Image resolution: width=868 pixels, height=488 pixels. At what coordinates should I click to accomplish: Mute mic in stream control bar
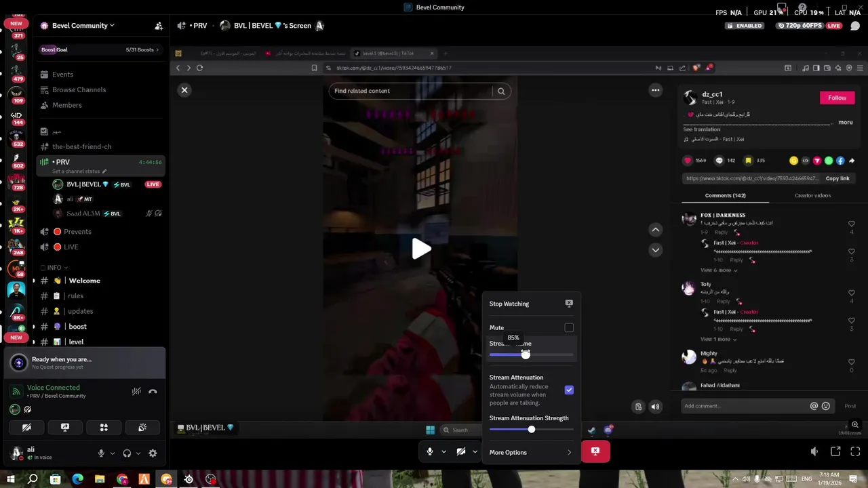430,451
